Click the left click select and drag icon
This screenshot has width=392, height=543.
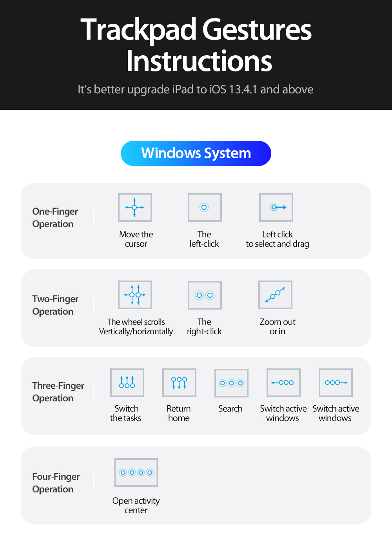tap(276, 207)
